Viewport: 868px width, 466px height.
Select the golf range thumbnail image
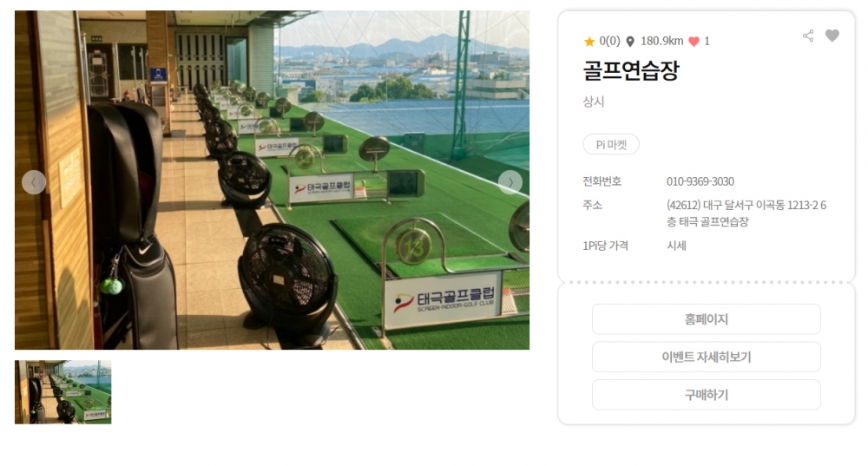pos(63,392)
